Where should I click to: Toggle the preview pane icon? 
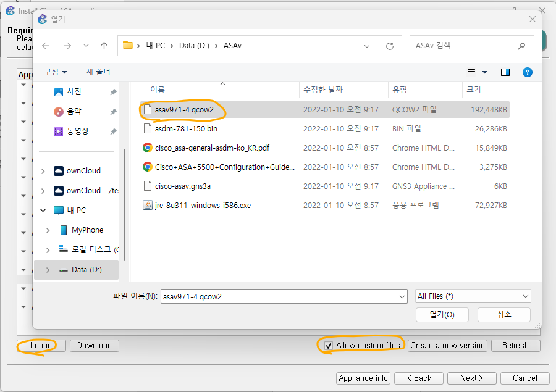(x=505, y=72)
